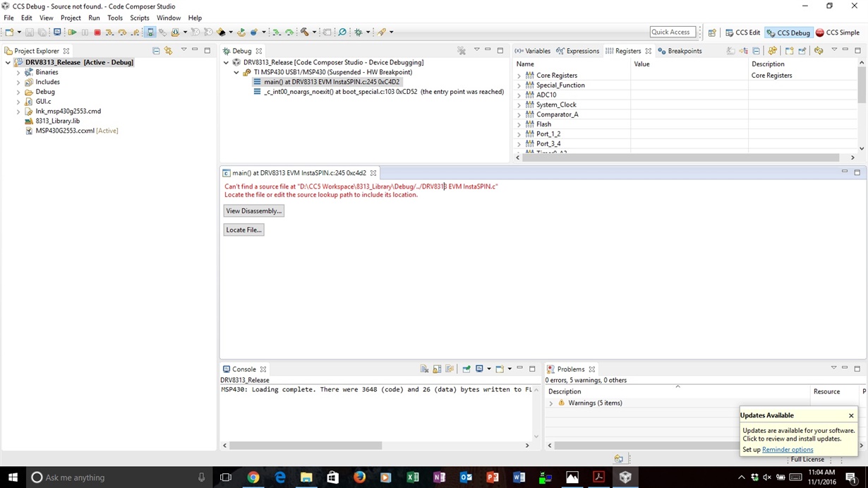
Task: Click Remove All Terminated icon in Debug view
Action: (462, 51)
